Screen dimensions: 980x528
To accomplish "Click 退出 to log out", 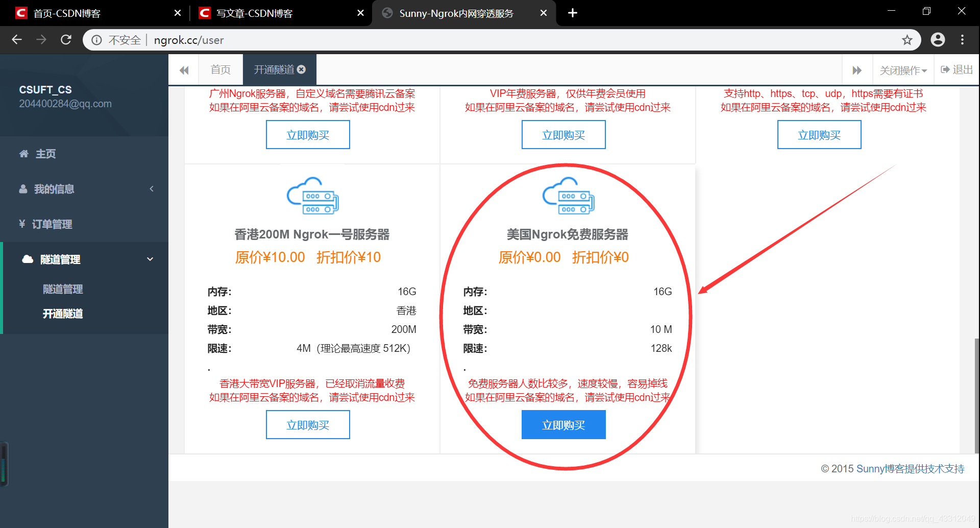I will pyautogui.click(x=957, y=69).
